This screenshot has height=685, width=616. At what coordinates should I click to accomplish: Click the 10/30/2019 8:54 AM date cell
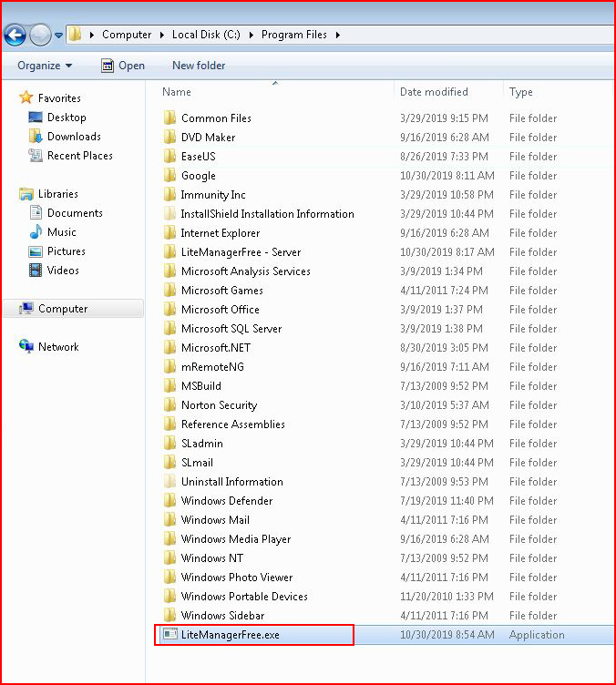coord(447,635)
